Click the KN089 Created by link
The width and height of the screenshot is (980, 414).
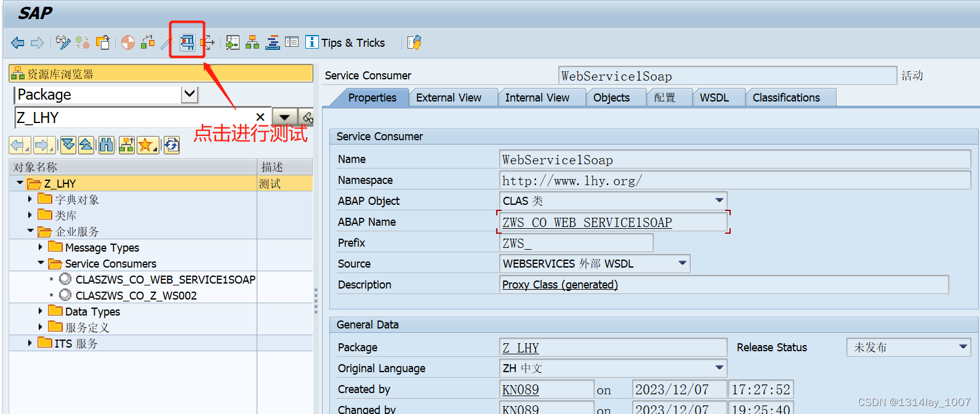[x=521, y=390]
